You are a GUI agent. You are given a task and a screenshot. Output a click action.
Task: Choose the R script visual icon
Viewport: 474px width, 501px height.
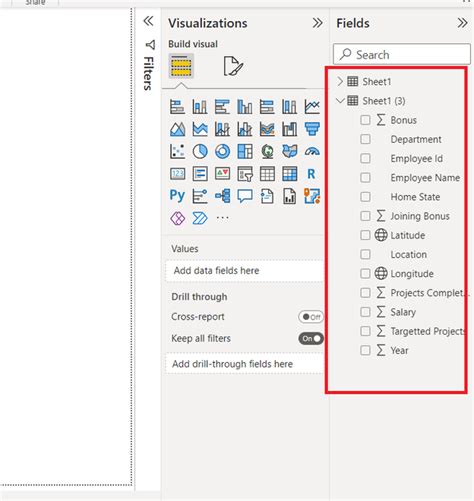tap(311, 174)
